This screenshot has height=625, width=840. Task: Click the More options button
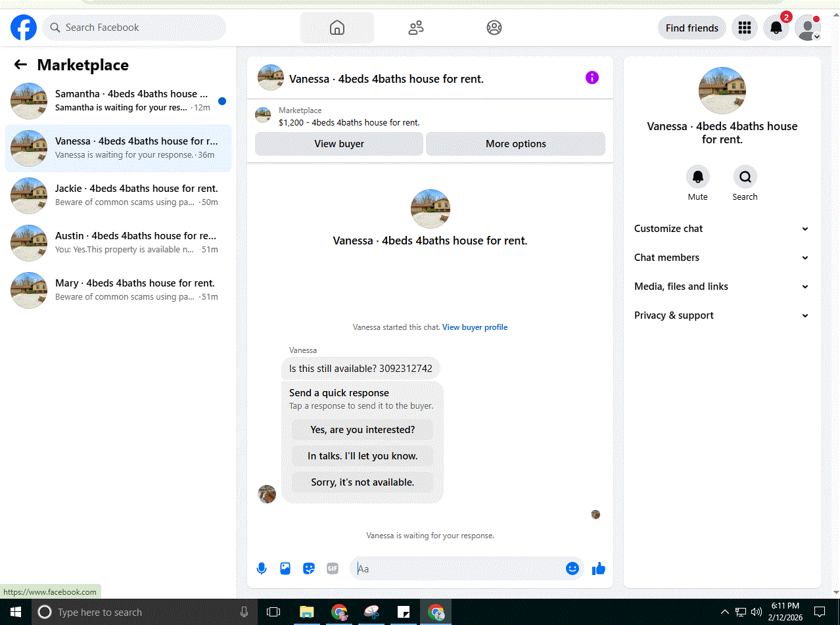(x=516, y=144)
